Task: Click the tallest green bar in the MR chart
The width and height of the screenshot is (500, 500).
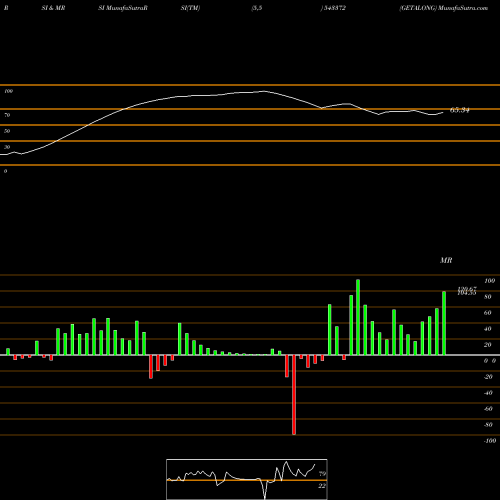Action: point(358,317)
